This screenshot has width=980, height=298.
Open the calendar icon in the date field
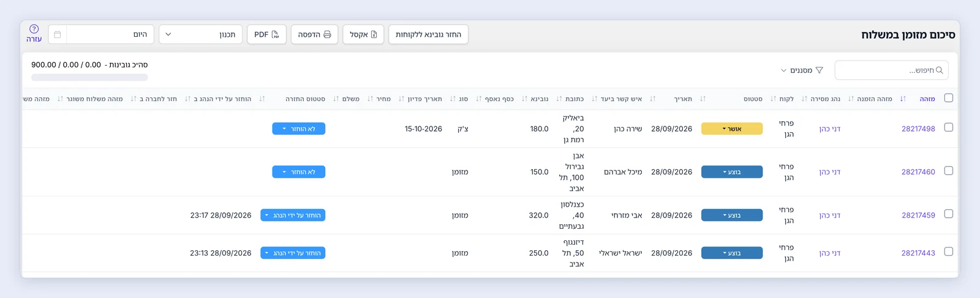pos(58,34)
